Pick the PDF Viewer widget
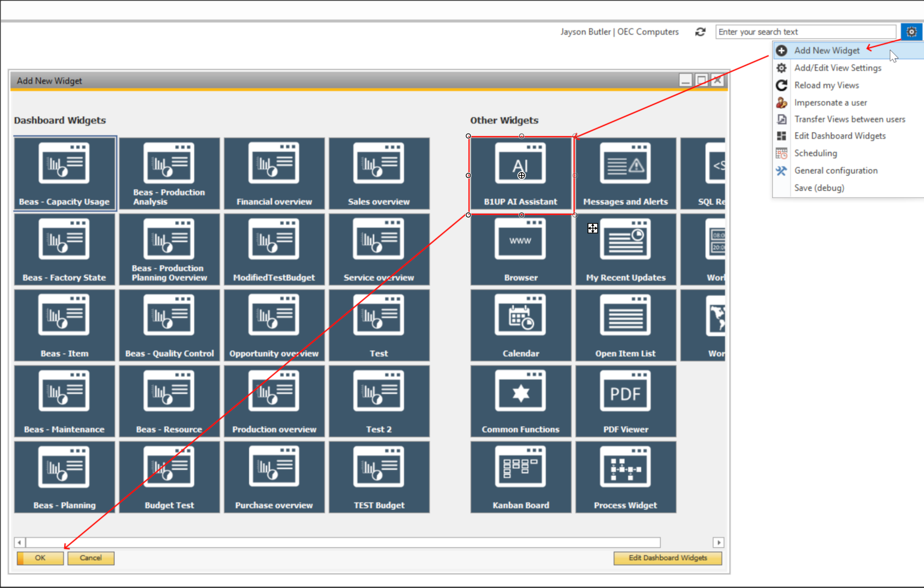 (625, 401)
